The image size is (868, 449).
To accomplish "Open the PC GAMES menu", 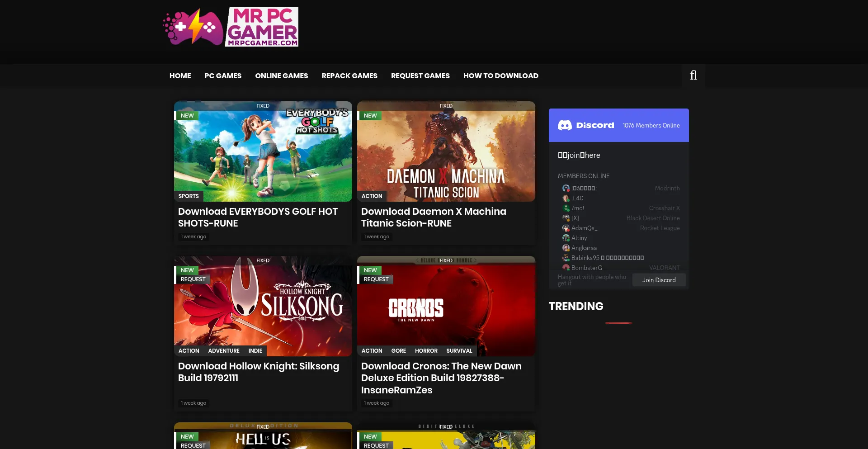I will [x=223, y=76].
